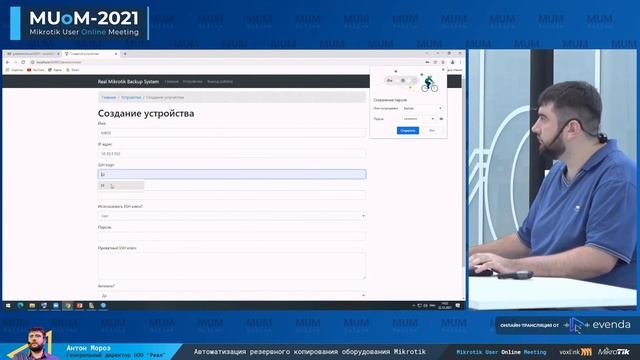The image size is (640, 360).
Task: Open 'Устройства' in the navbar
Action: (193, 82)
